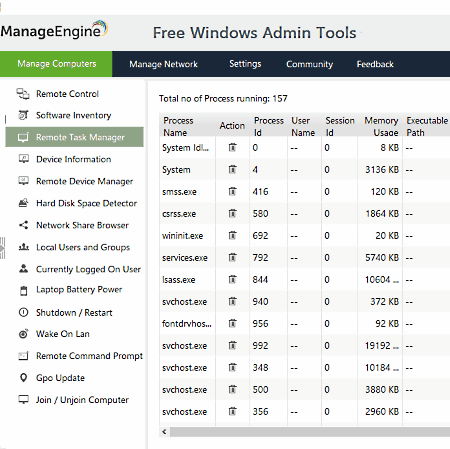The image size is (450, 449).
Task: Click the Device Information sidebar icon
Action: 23,159
